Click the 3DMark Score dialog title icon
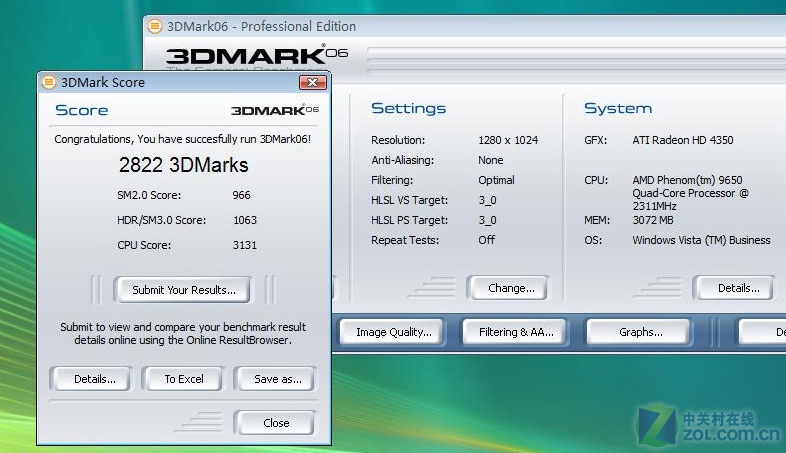Viewport: 786px width, 453px height. tap(49, 82)
